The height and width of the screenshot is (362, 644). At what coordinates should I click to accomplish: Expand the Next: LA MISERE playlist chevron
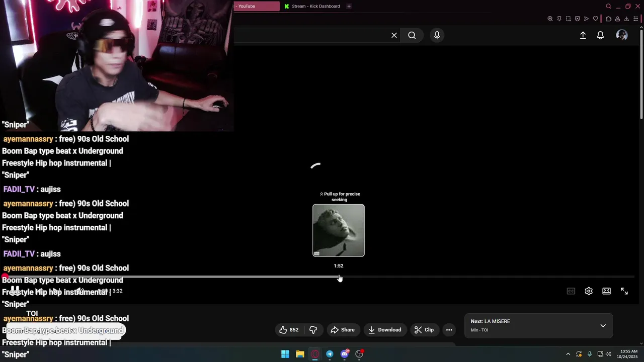point(603,325)
